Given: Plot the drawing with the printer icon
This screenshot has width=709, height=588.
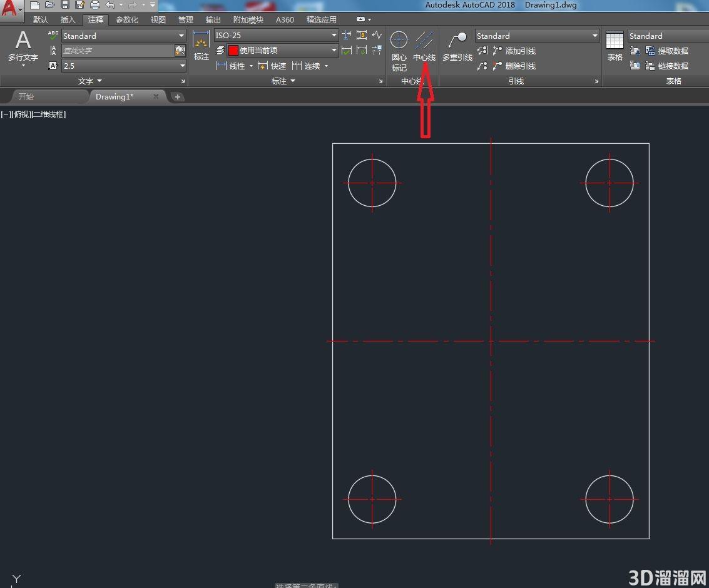Looking at the screenshot, I should [x=95, y=6].
